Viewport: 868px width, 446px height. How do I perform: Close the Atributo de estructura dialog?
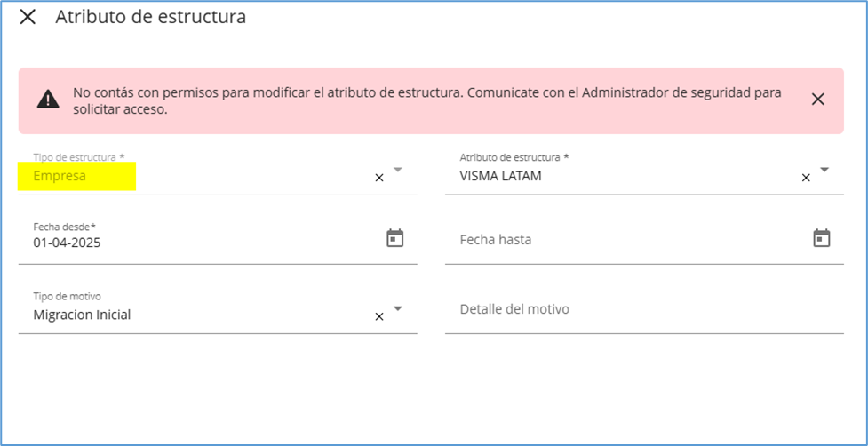(x=28, y=17)
